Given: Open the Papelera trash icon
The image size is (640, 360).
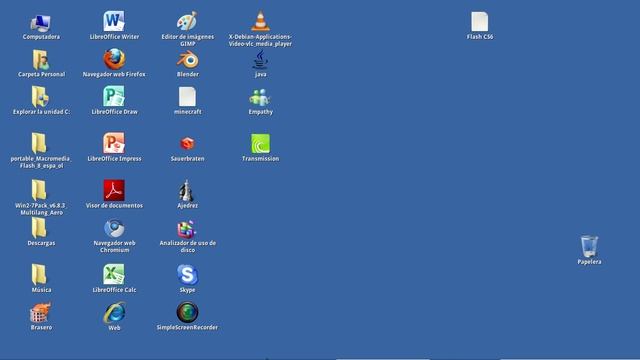Looking at the screenshot, I should point(589,247).
